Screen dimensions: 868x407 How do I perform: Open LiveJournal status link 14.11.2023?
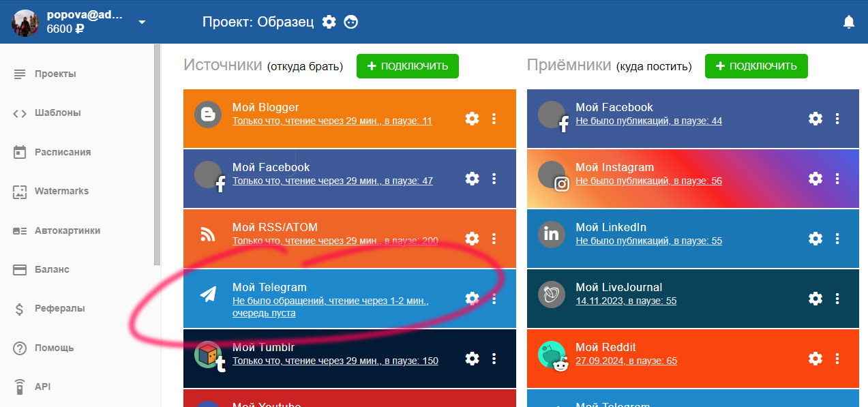[626, 301]
